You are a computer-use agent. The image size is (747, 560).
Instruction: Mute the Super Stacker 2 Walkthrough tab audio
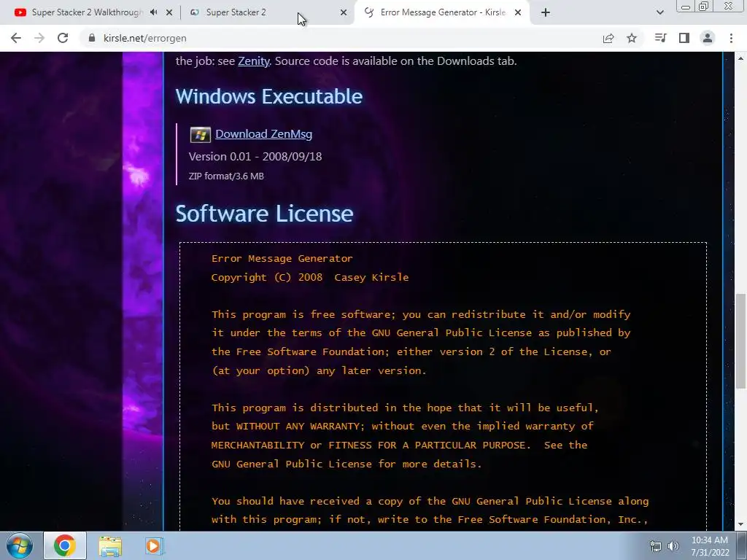153,12
